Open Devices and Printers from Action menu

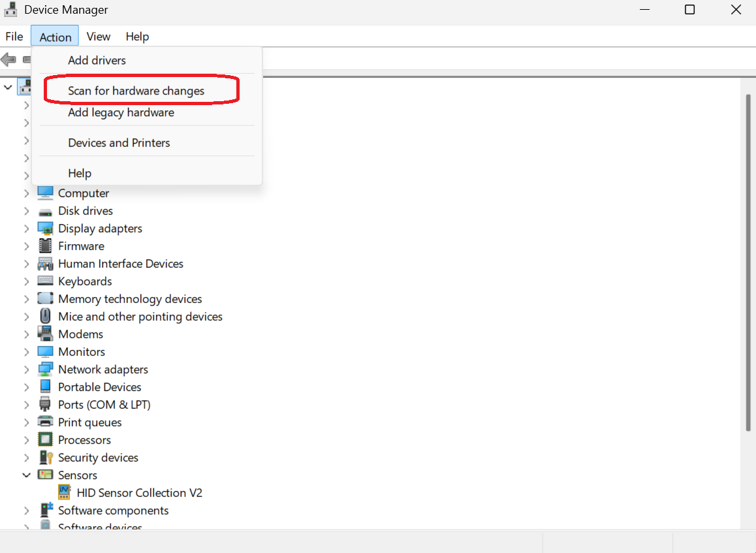point(119,143)
